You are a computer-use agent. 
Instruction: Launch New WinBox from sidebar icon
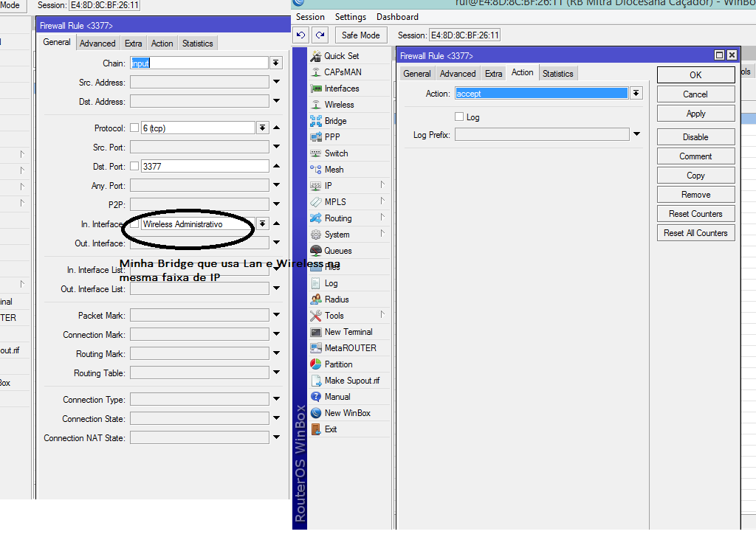tap(316, 413)
